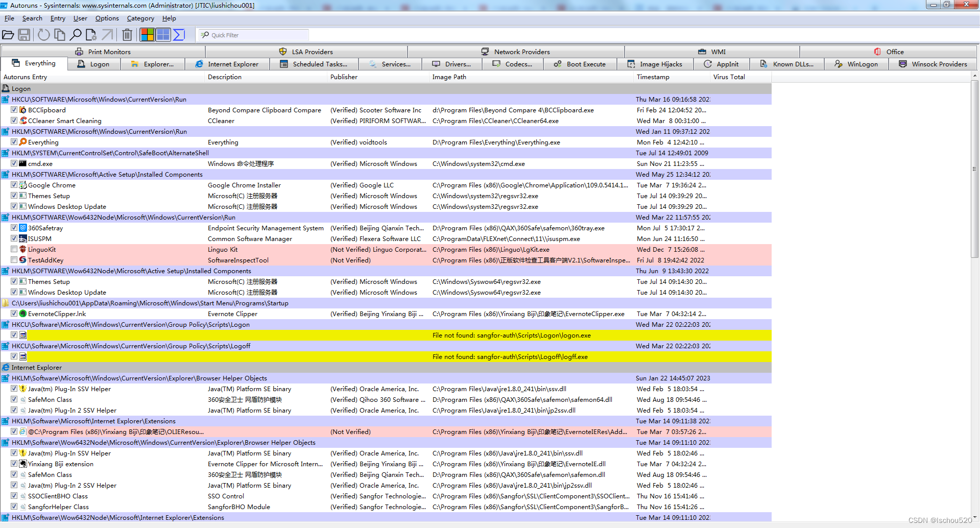Open the Help menu
This screenshot has height=528, width=980.
(169, 18)
